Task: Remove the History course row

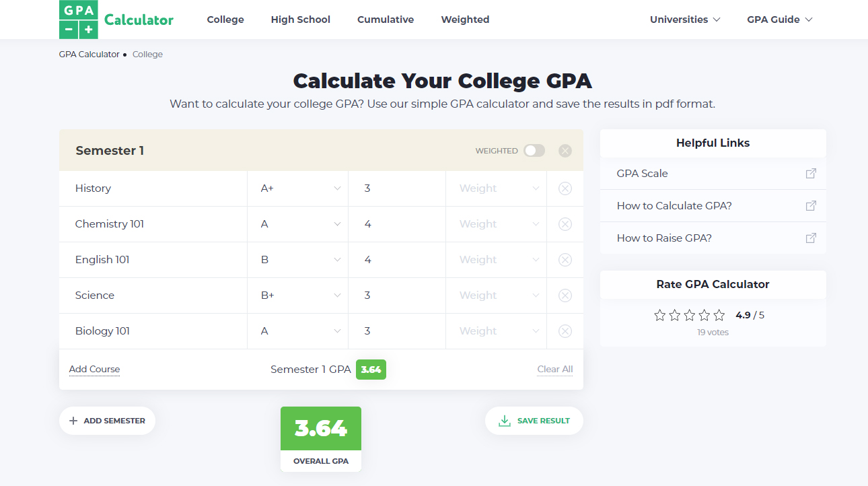Action: click(565, 188)
